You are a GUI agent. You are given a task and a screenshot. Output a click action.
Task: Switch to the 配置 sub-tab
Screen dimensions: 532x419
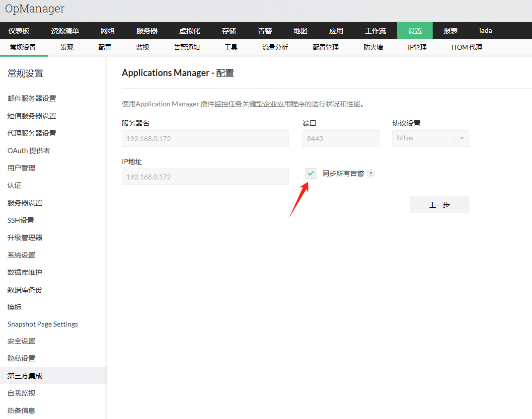105,48
